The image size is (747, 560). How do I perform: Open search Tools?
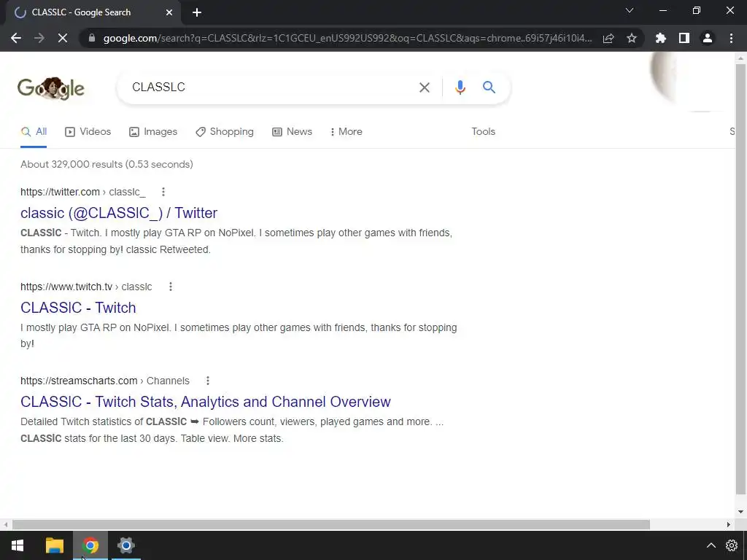pos(483,131)
